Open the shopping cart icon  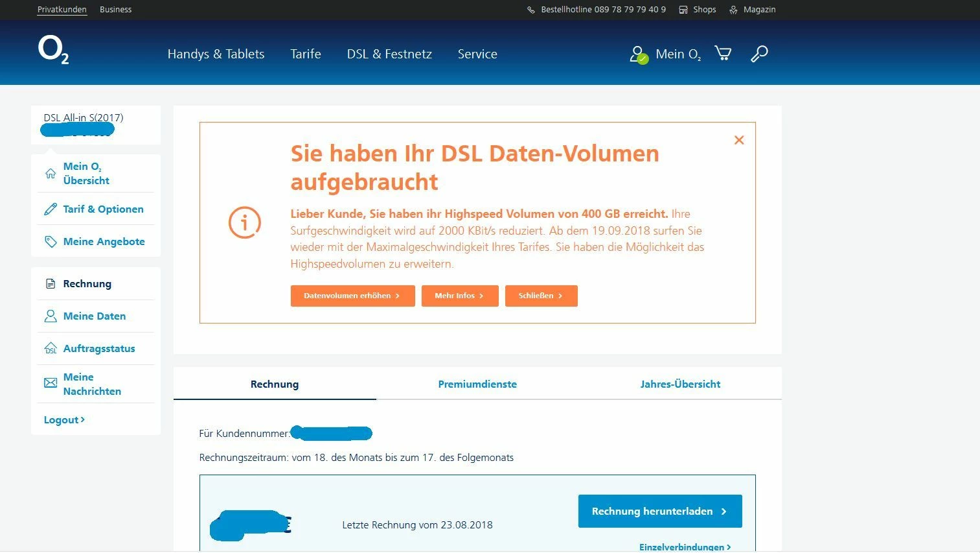click(723, 53)
